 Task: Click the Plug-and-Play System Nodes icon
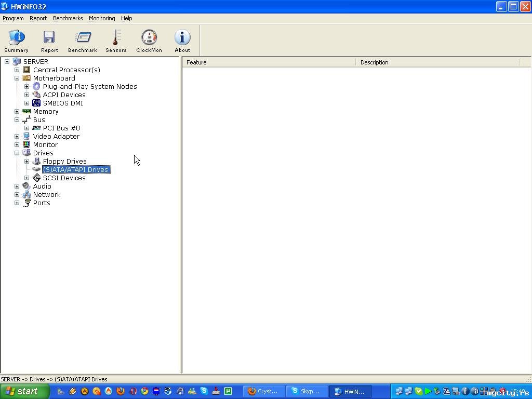[36, 87]
